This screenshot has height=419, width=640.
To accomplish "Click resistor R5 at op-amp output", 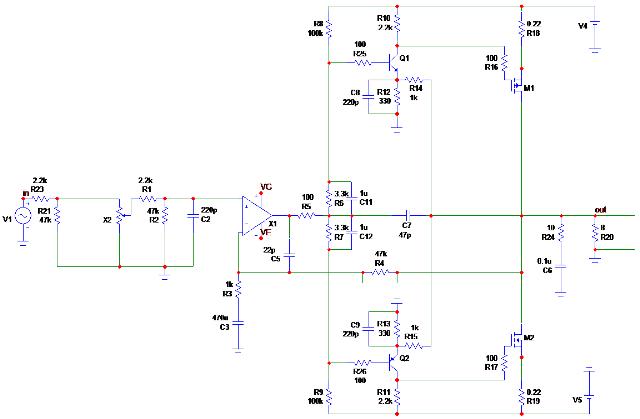I will coord(306,215).
